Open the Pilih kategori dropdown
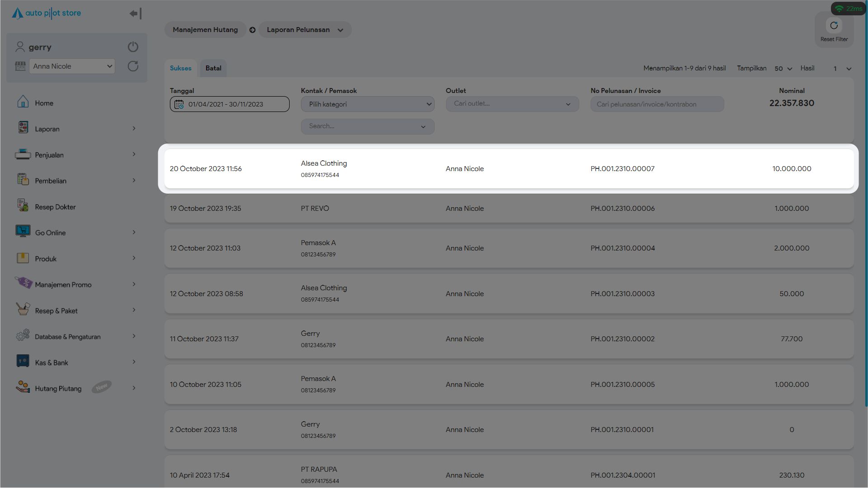The width and height of the screenshot is (868, 488). pyautogui.click(x=367, y=104)
